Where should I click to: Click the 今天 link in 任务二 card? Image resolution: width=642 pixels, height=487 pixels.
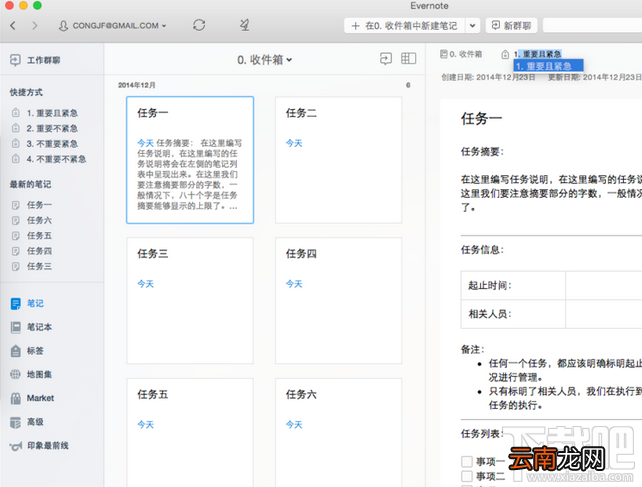tap(294, 143)
